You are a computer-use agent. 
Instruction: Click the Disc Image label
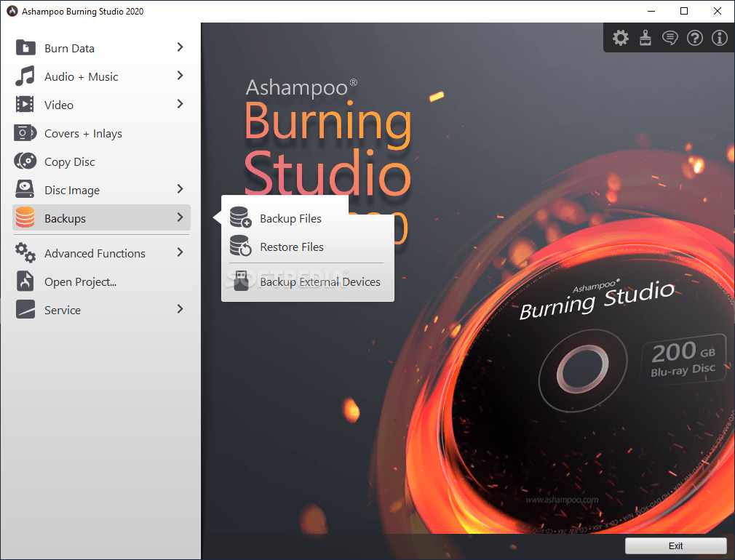tap(72, 191)
